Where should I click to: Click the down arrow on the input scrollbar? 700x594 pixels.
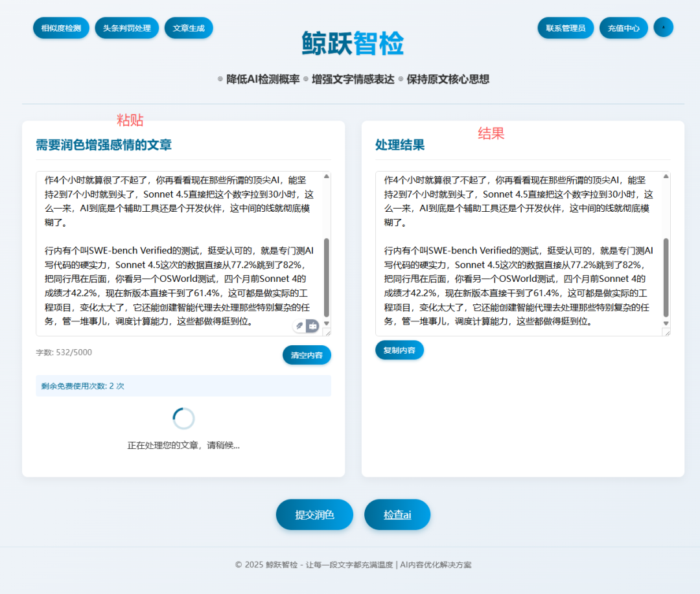click(327, 323)
